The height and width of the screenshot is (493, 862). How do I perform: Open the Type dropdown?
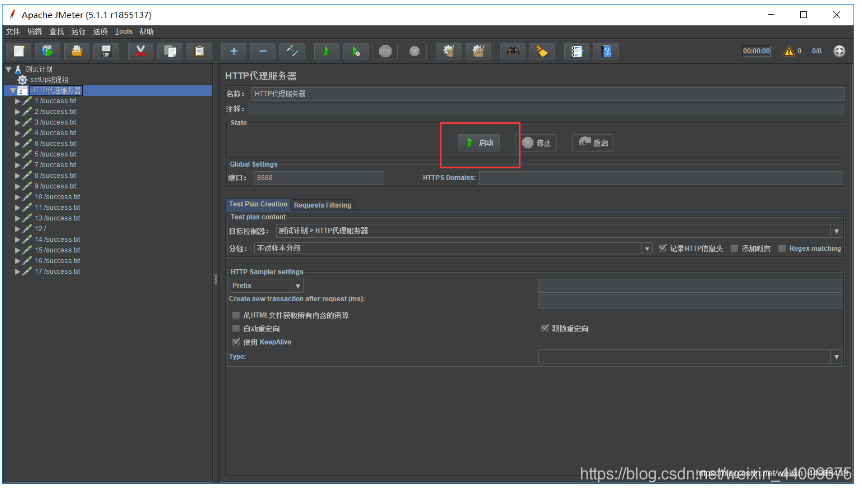[836, 357]
